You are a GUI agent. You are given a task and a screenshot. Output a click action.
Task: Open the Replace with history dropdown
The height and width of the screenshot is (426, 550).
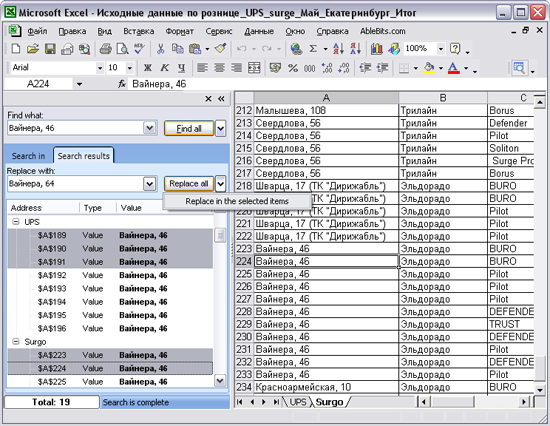(x=149, y=184)
